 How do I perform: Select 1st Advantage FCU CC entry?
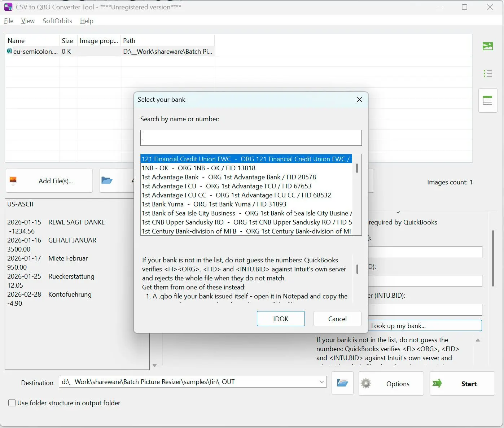pyautogui.click(x=246, y=195)
